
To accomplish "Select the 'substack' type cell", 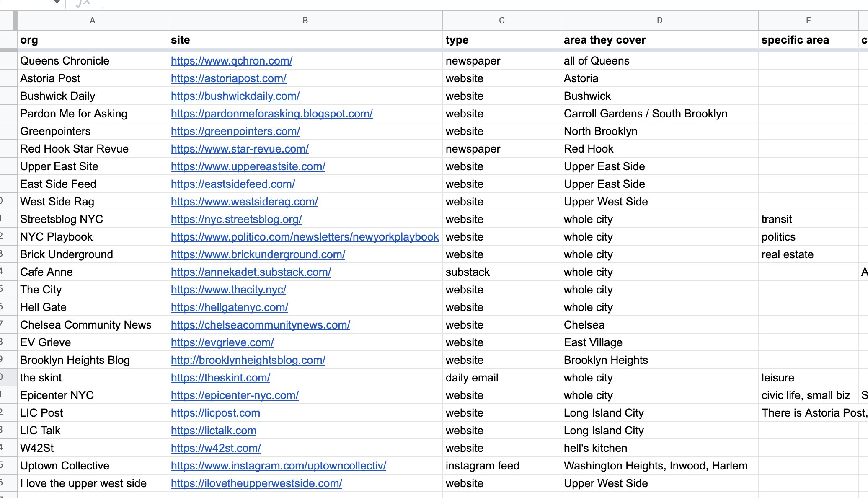I will pyautogui.click(x=502, y=272).
